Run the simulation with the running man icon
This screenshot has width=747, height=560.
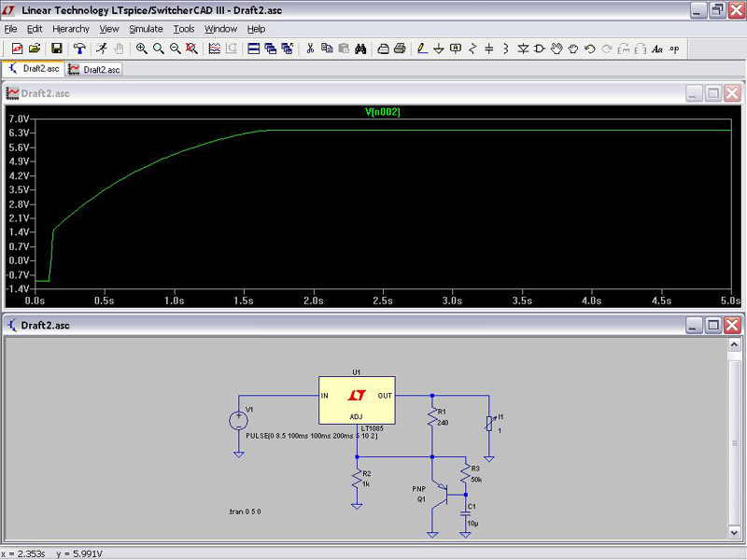click(x=102, y=49)
